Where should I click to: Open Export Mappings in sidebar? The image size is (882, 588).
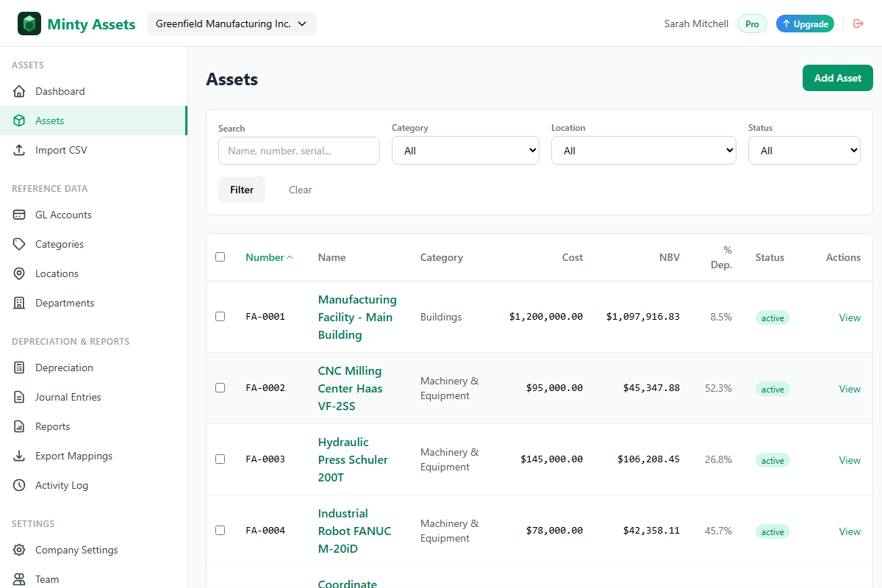(93, 456)
